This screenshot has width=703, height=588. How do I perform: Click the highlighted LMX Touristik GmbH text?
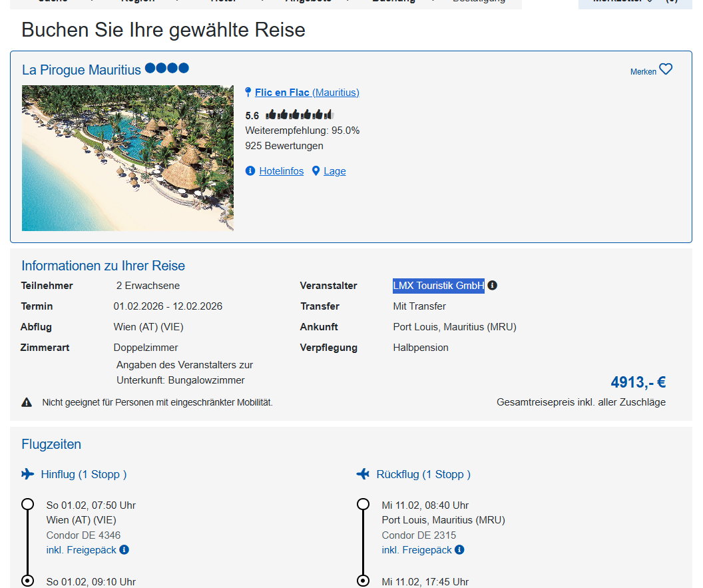(x=438, y=286)
